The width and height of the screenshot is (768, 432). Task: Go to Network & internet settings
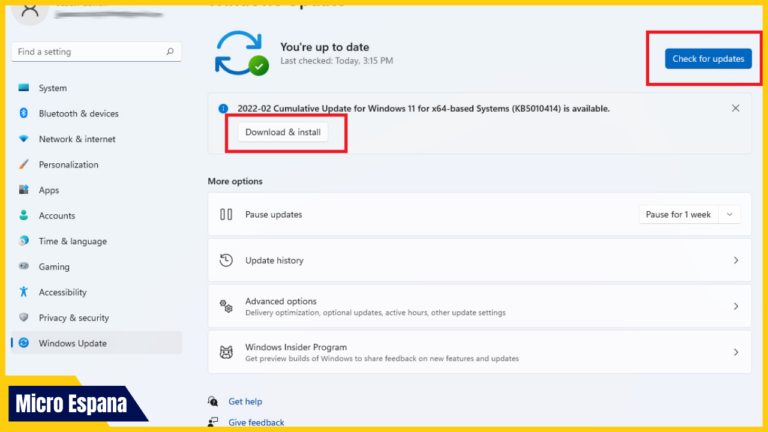[96, 139]
